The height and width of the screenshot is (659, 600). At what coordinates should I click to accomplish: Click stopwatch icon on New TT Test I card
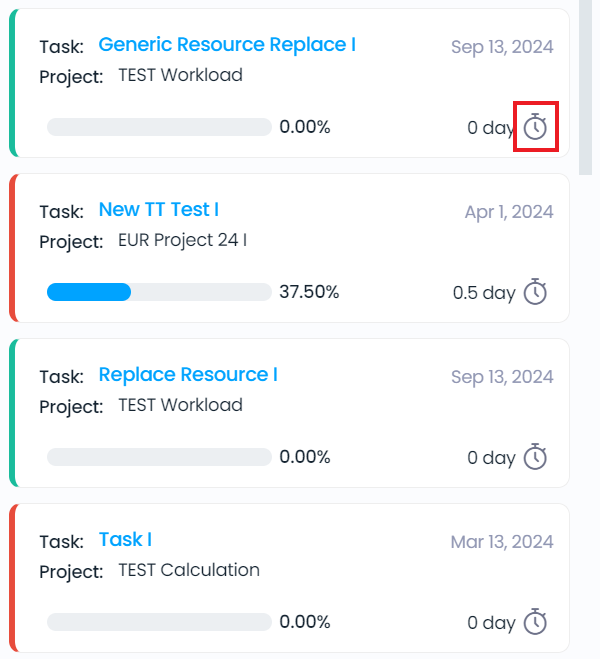535,291
